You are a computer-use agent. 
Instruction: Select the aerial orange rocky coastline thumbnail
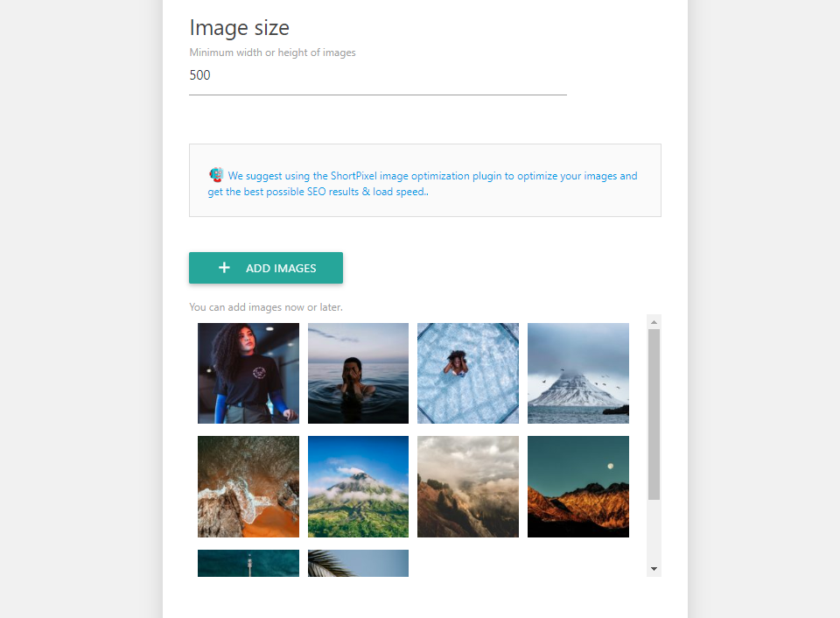tap(248, 487)
